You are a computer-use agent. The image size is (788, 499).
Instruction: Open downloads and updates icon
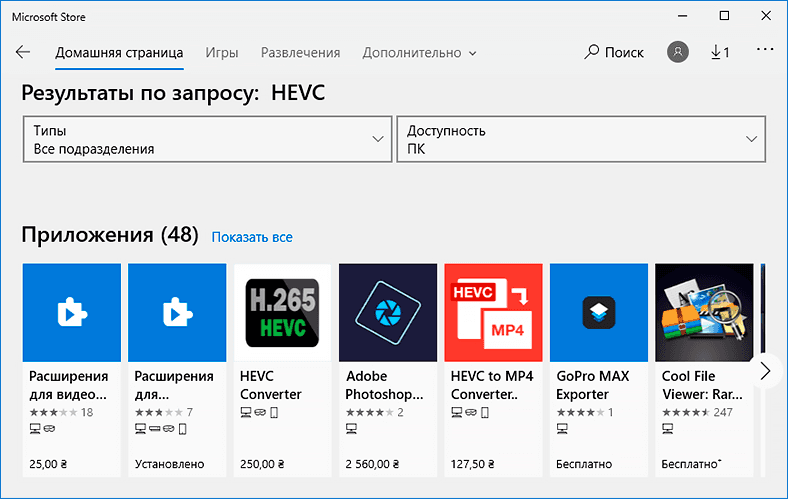720,52
